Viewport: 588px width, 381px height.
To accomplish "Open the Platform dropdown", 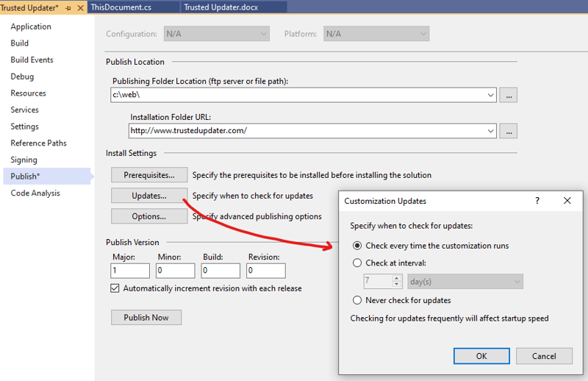I will pyautogui.click(x=376, y=34).
